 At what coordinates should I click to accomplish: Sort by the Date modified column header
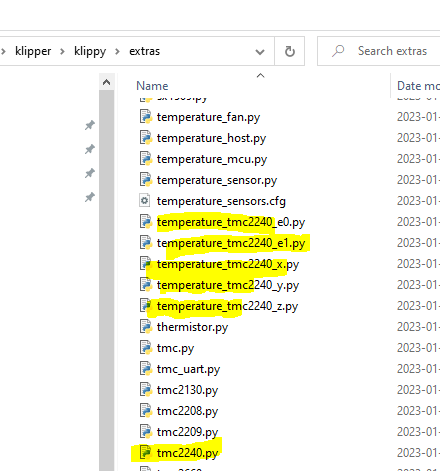point(418,86)
